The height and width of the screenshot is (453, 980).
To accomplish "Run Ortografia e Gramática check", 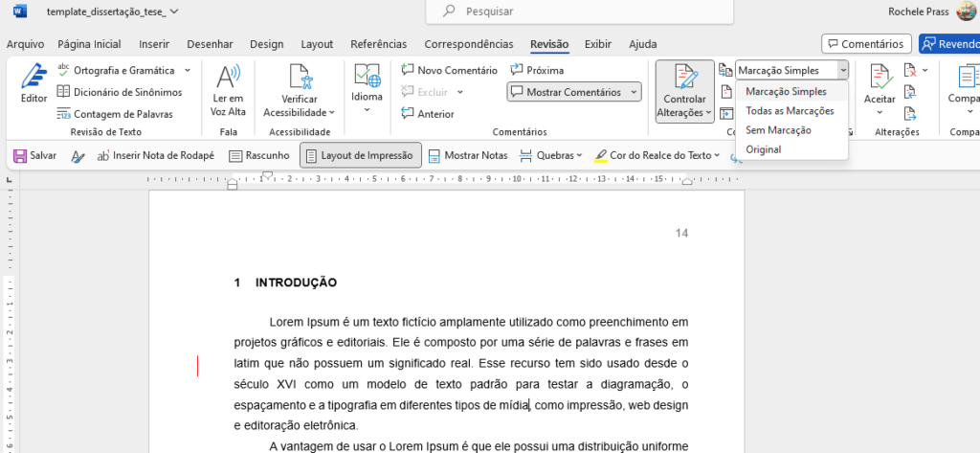I will (x=116, y=70).
